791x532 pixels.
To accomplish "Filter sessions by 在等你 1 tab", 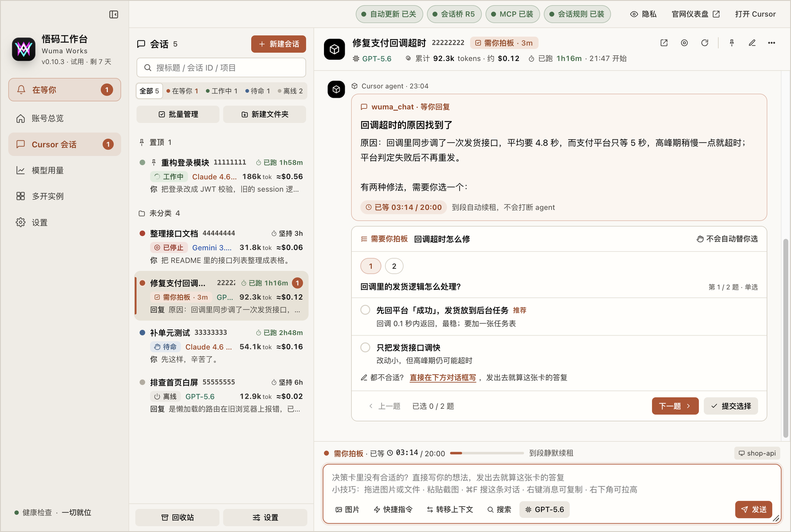I will pos(182,91).
